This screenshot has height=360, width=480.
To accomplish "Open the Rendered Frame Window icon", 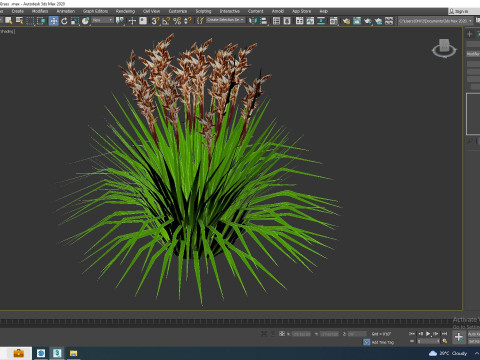I will (357, 21).
